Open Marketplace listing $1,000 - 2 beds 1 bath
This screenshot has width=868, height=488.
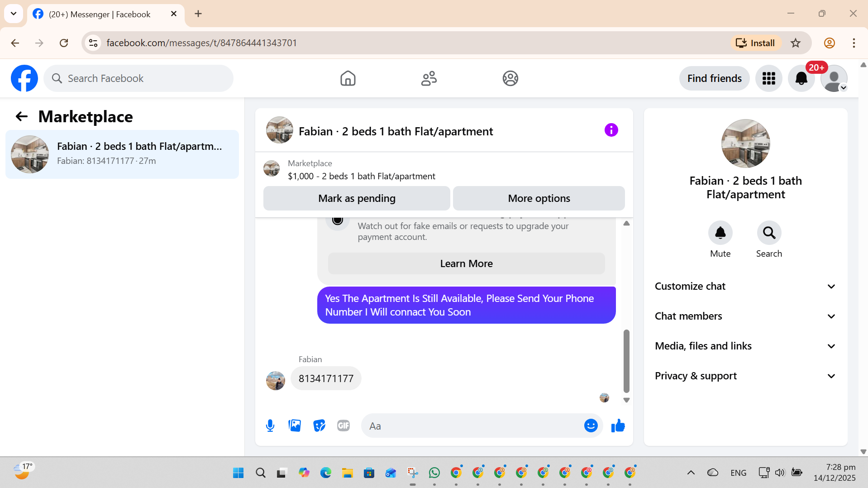point(361,176)
